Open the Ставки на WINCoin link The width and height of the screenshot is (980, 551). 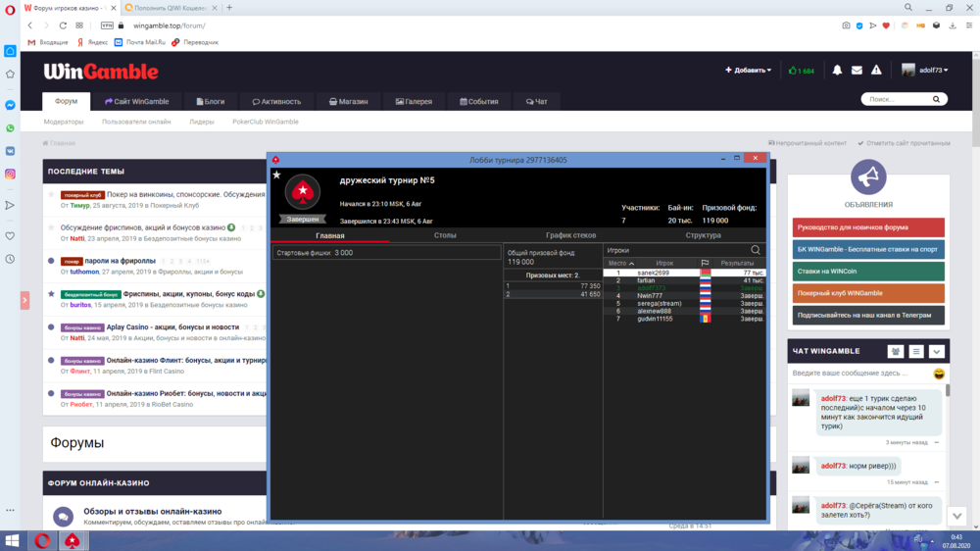[868, 272]
